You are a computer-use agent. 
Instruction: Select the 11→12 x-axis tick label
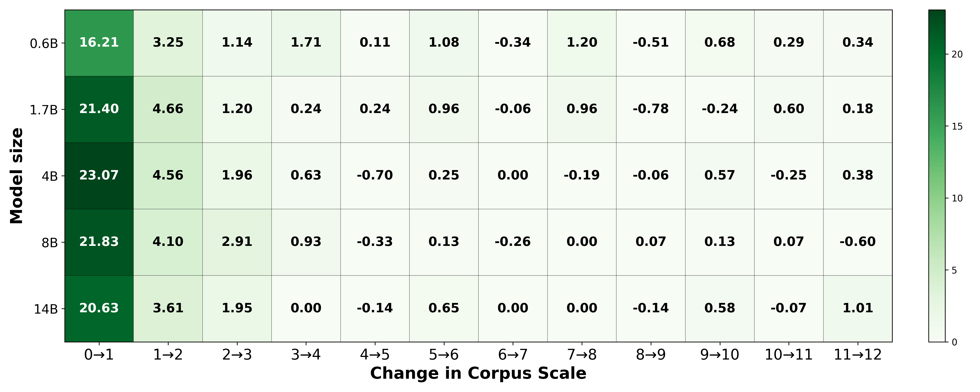point(858,355)
